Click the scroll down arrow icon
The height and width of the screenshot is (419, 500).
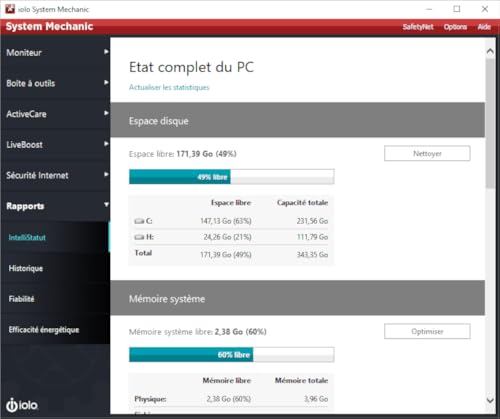tap(490, 400)
